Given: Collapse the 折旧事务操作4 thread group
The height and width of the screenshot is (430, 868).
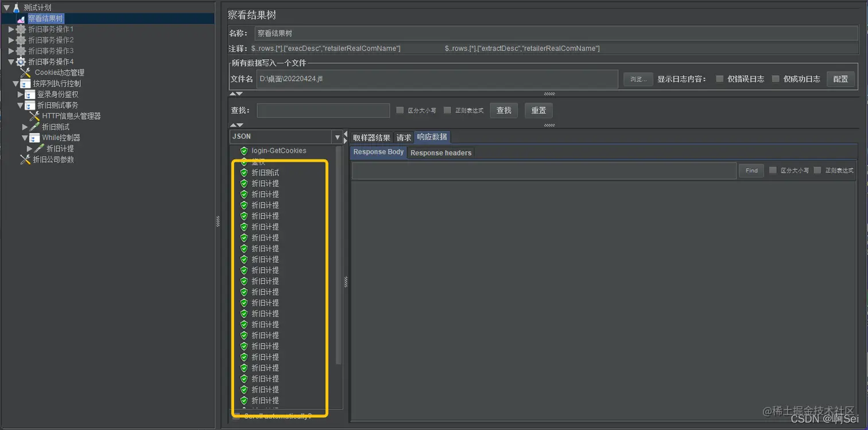Looking at the screenshot, I should pos(11,62).
